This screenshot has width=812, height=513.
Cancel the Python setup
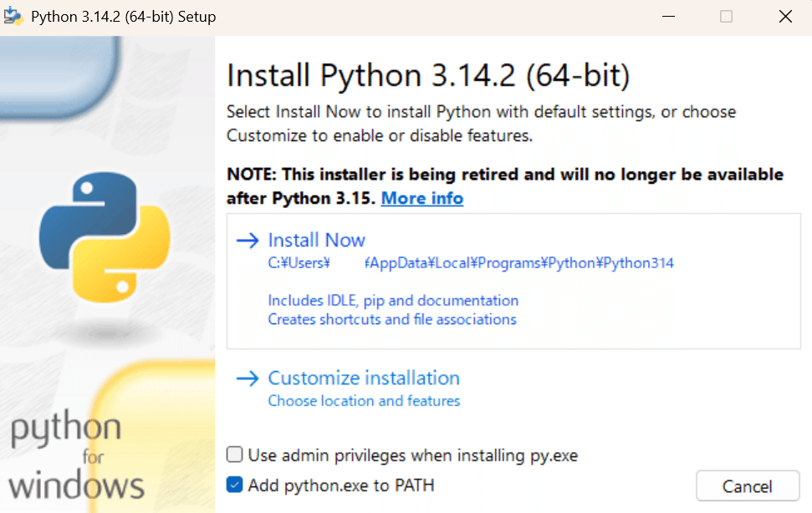[747, 485]
